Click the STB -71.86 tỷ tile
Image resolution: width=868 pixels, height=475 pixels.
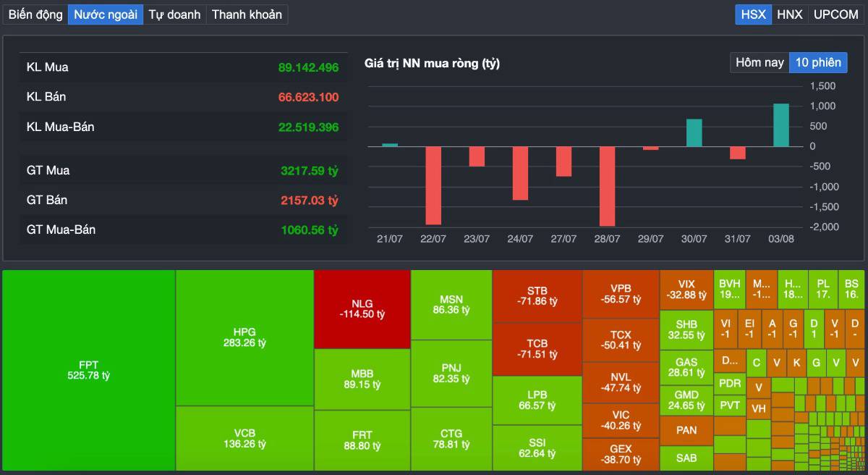click(537, 295)
